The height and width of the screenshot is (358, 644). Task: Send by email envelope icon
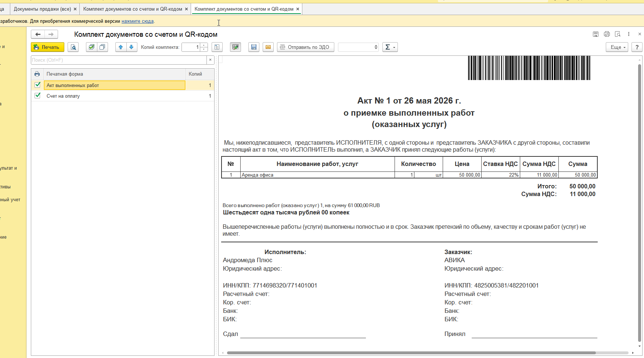pos(268,47)
